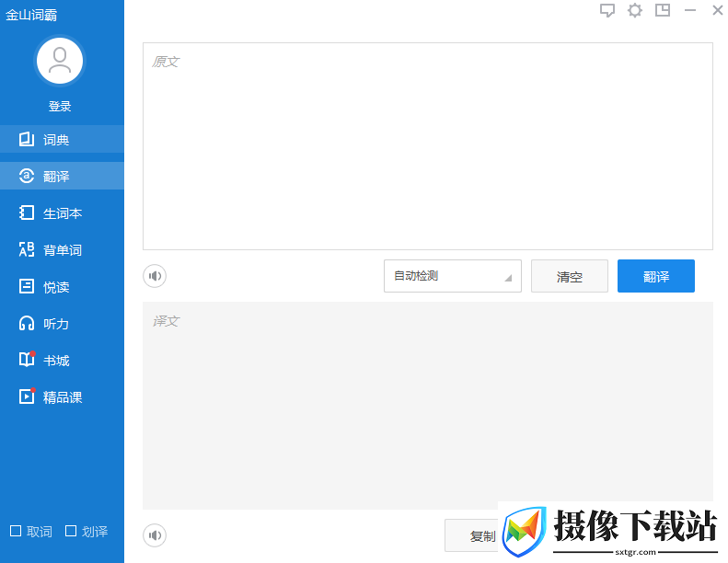Open the 生词本 vocabulary notebook
728x563 pixels.
[x=62, y=213]
